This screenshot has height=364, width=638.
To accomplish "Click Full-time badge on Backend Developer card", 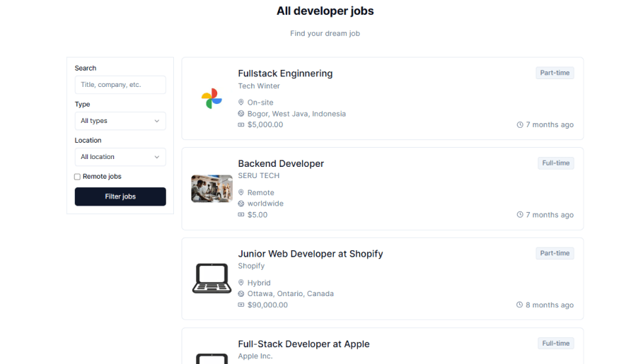I will (x=556, y=163).
